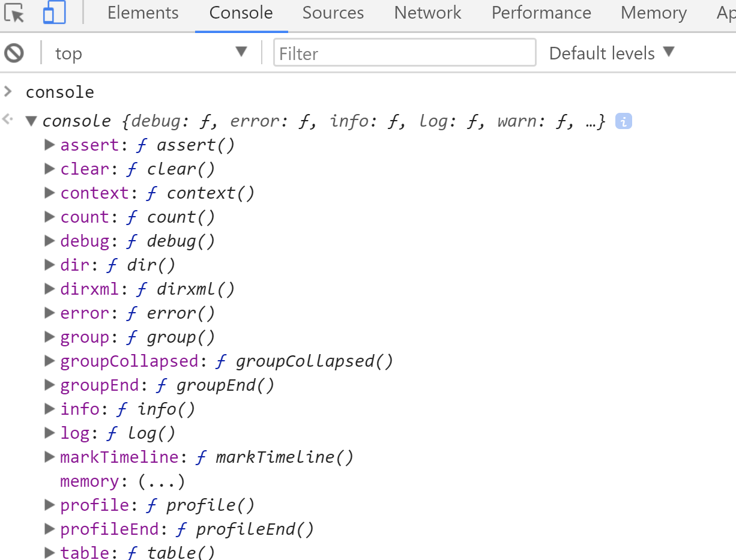Open the Default levels dropdown
736x560 pixels.
[x=612, y=53]
